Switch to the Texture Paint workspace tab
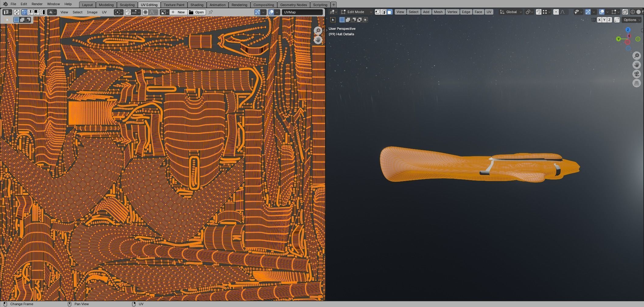The width and height of the screenshot is (644, 307). 174,5
